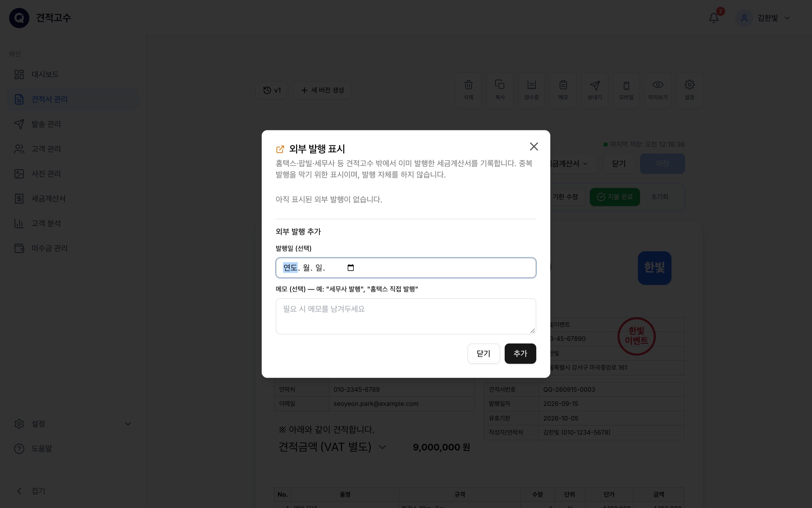Click the 메모 clipboard icon
Viewport: 812px width, 508px height.
click(x=563, y=85)
